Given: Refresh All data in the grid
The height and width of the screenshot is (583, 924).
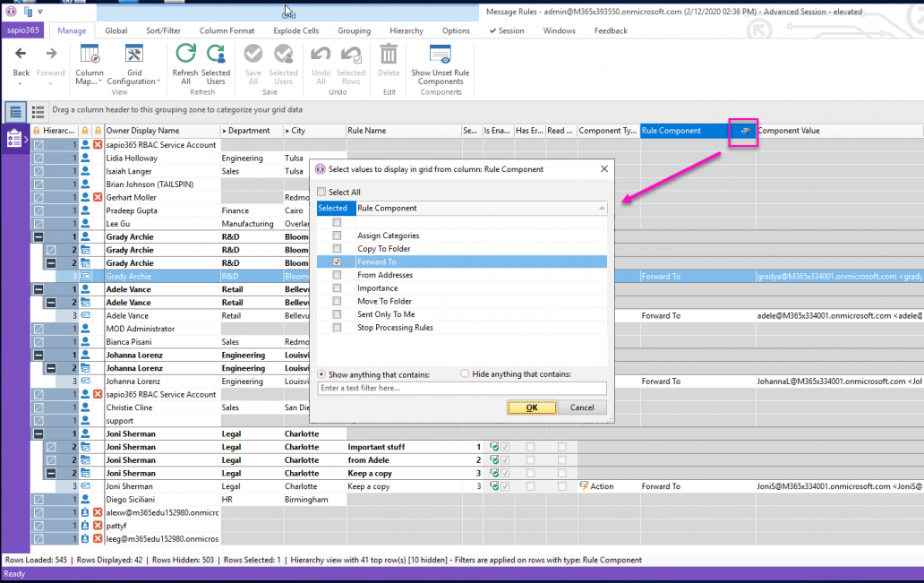Looking at the screenshot, I should pos(185,55).
